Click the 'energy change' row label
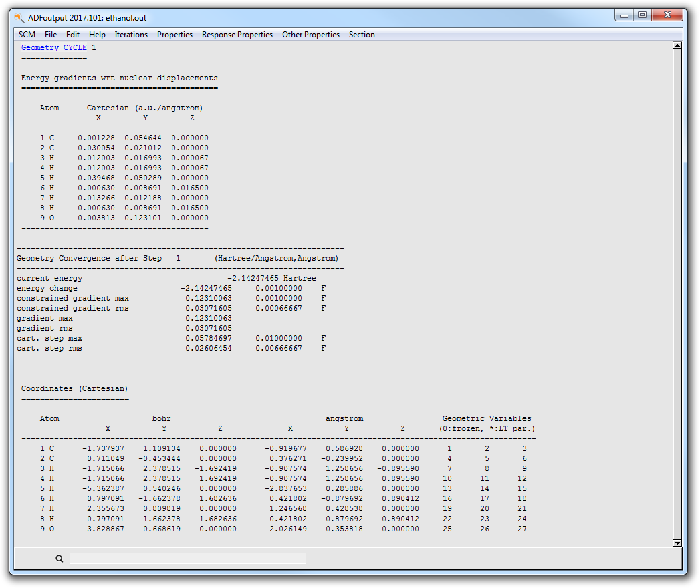This screenshot has height=588, width=700. [x=47, y=288]
